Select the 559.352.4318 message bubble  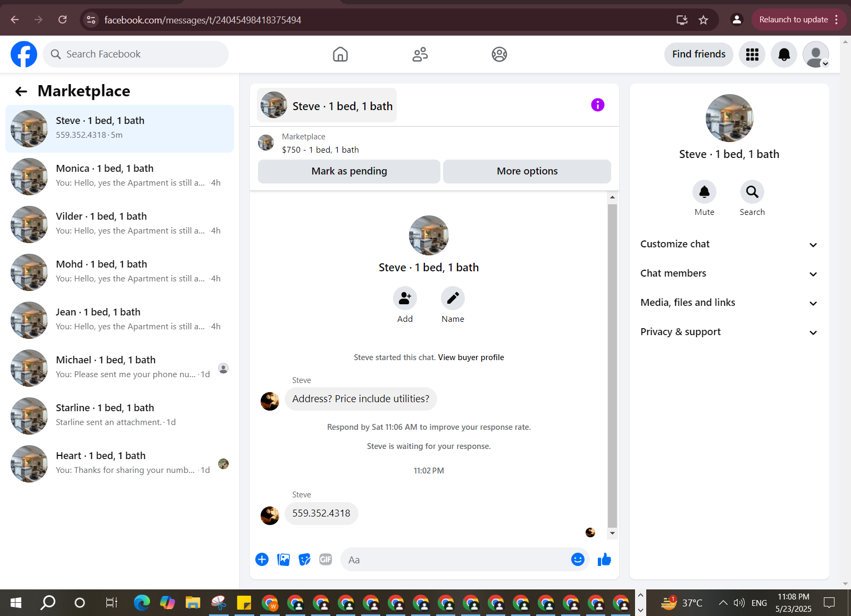(x=321, y=513)
